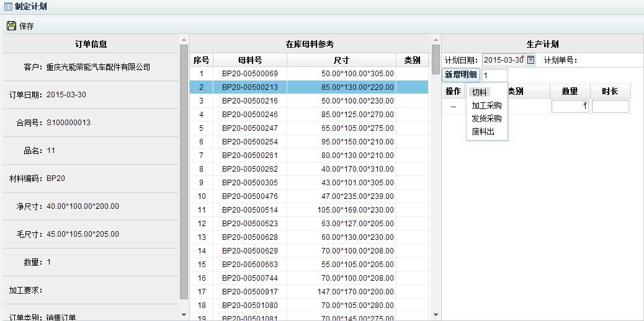Click the detail count field showing 1
Image resolution: width=644 pixels, height=321 pixels.
(494, 75)
